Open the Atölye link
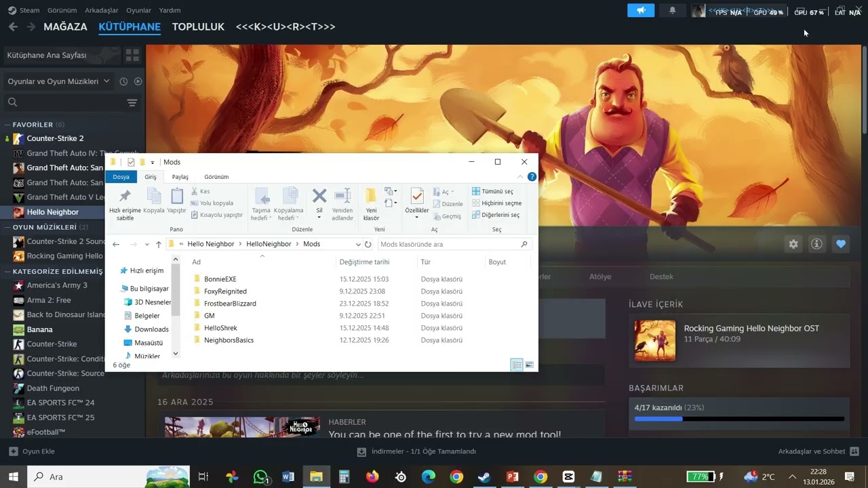The height and width of the screenshot is (488, 868). point(599,277)
